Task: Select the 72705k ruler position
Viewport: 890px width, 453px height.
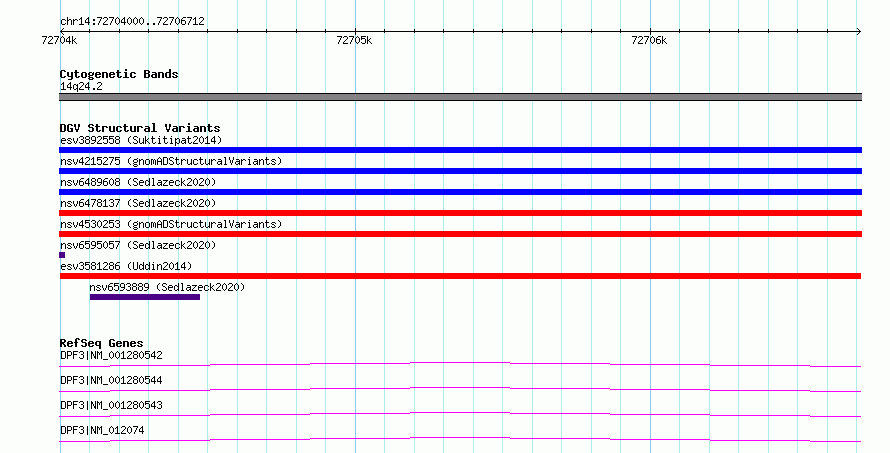Action: 354,40
